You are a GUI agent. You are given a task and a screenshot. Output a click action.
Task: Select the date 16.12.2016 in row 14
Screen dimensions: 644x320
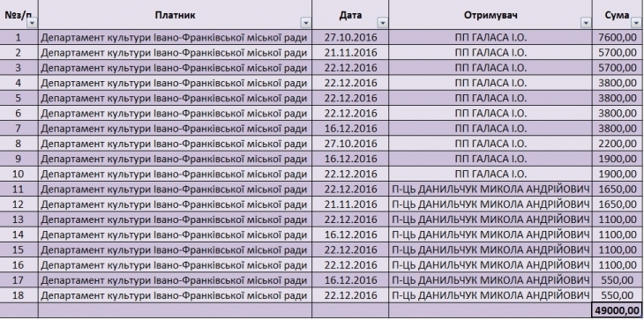pos(350,234)
